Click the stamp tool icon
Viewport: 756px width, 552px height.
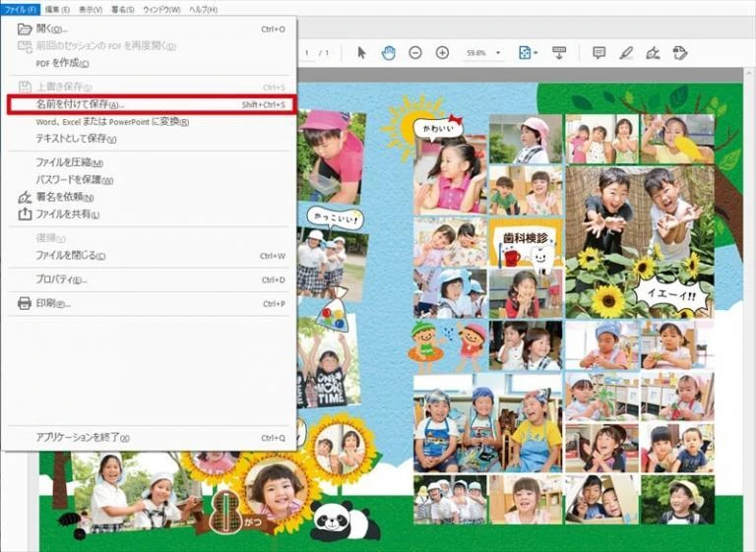(x=680, y=52)
